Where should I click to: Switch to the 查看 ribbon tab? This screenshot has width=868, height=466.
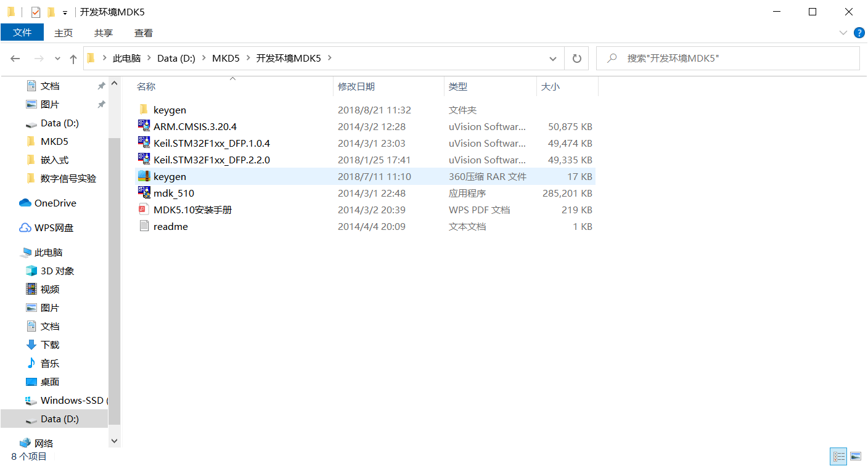143,33
